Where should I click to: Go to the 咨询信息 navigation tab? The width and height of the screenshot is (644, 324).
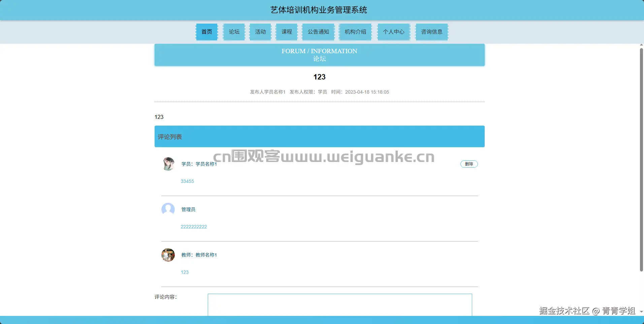pos(432,32)
